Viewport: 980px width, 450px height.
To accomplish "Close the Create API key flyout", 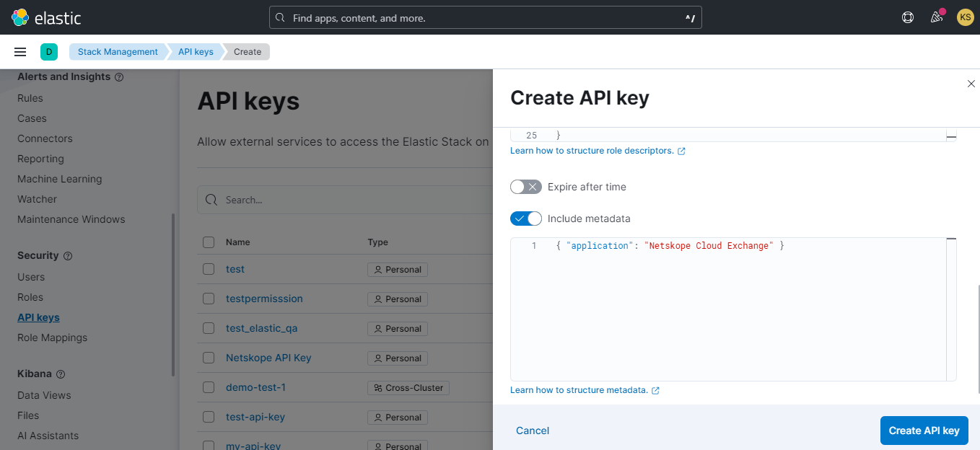I will [x=971, y=84].
